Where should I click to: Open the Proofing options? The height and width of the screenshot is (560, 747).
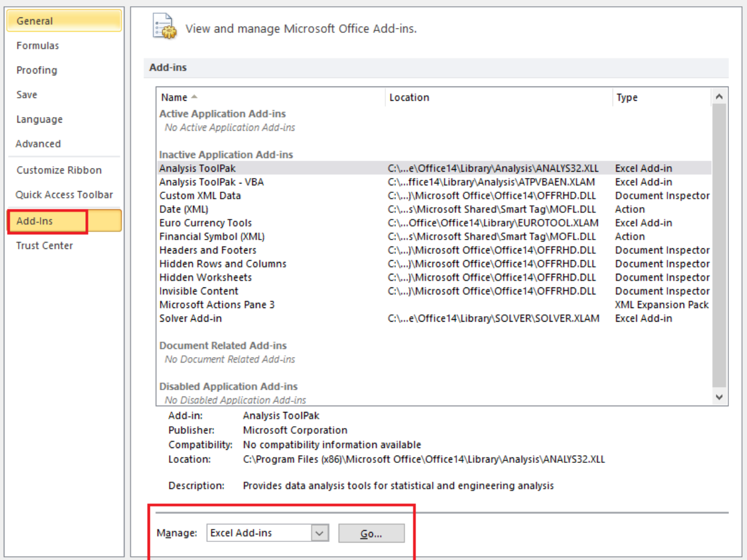pyautogui.click(x=37, y=70)
